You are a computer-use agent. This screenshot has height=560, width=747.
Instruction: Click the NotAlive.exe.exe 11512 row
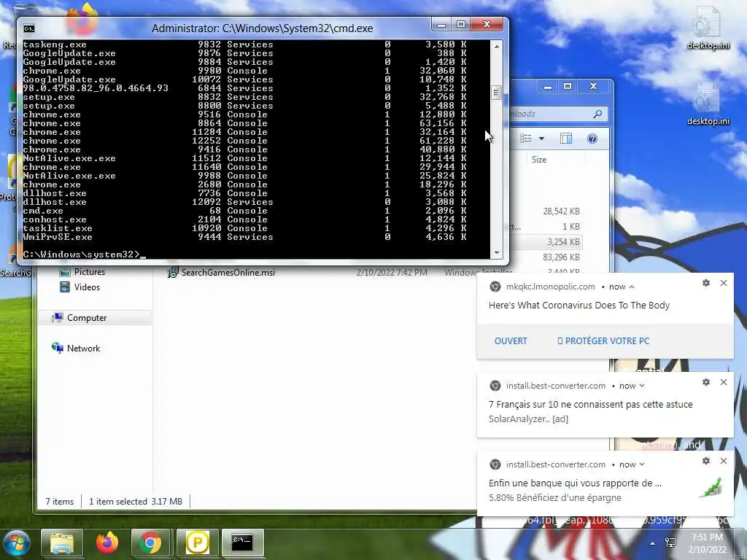(244, 158)
